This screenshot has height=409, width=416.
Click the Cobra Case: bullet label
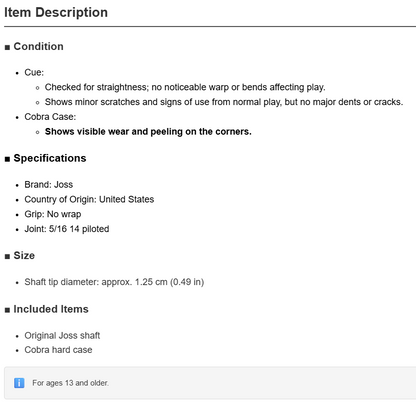click(x=50, y=117)
